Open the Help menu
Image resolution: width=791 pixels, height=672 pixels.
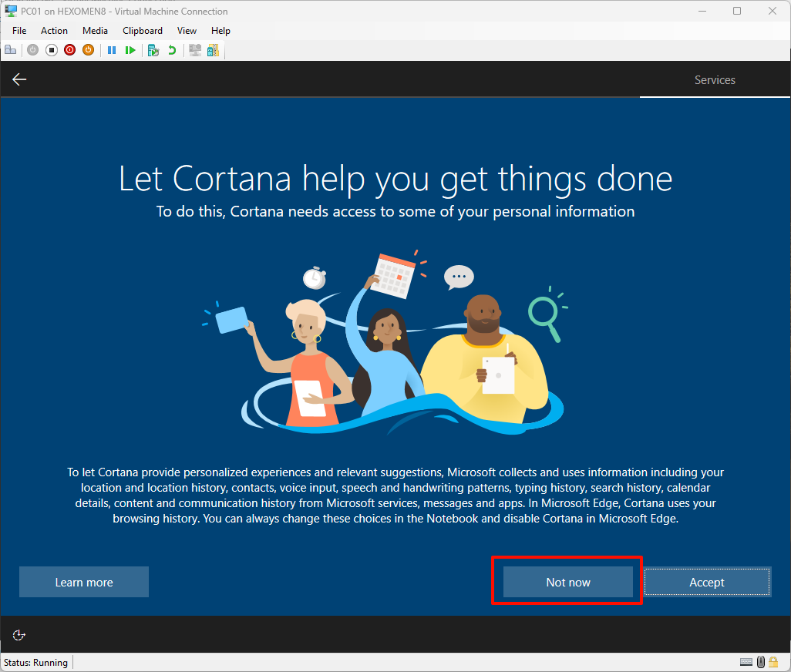tap(220, 31)
